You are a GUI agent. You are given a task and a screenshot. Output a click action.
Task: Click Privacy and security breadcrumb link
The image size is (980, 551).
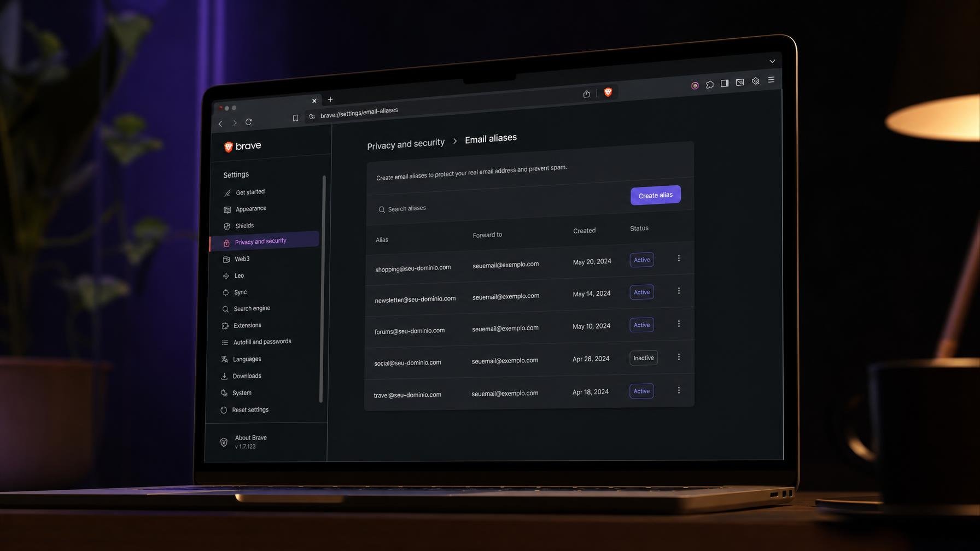point(406,144)
